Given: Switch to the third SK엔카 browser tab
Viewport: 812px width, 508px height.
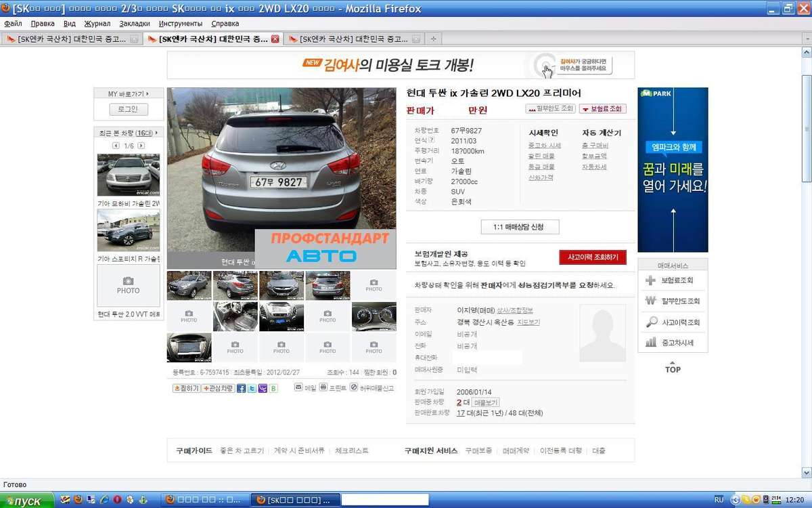Looking at the screenshot, I should [354, 39].
